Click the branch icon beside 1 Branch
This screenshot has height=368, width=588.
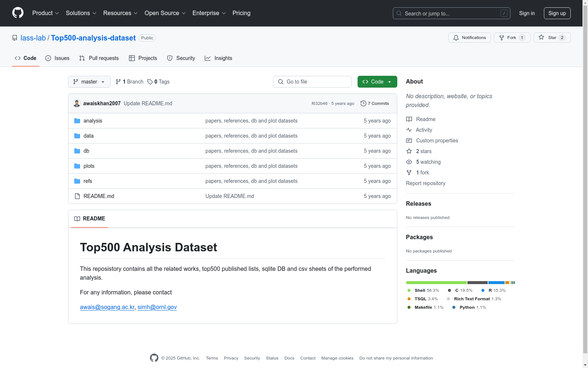(118, 82)
